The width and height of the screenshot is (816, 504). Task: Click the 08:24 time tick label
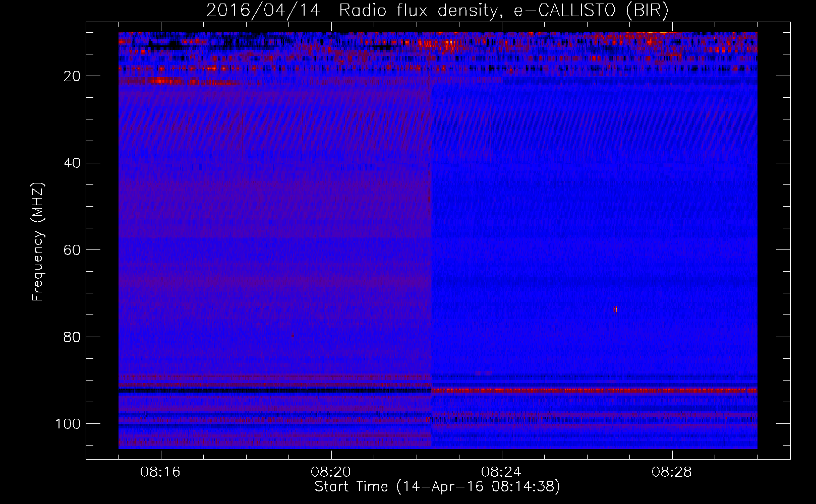click(501, 472)
